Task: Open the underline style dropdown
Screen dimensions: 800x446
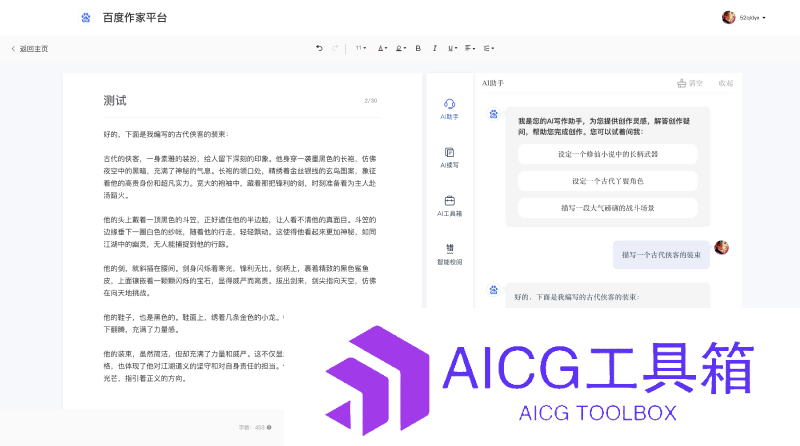Action: (x=452, y=48)
